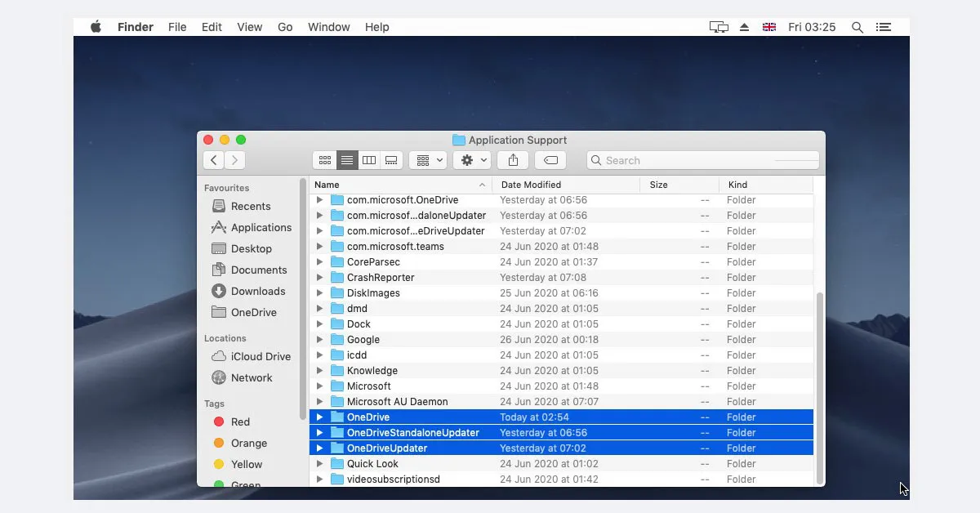Screen dimensions: 980x513
Task: Expand the DiskImages folder
Action: 320,293
